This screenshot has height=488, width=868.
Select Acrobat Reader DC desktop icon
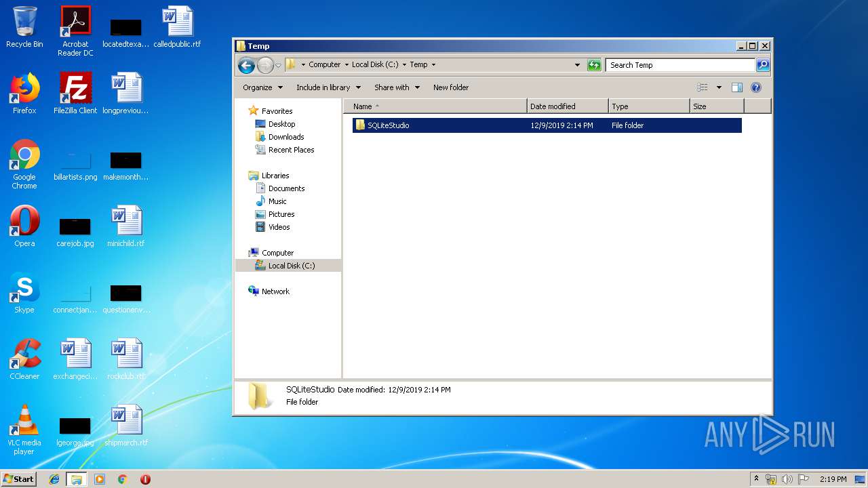(x=75, y=31)
